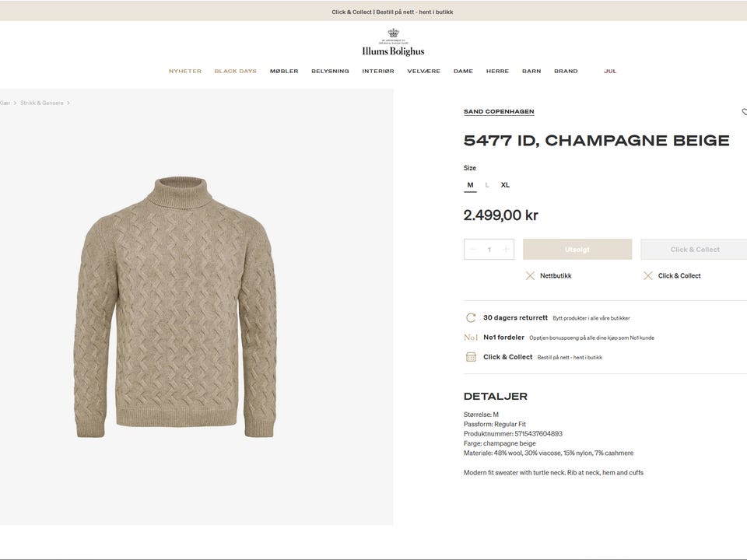Click the 30 dagers returrett return icon
This screenshot has width=747, height=560.
471,317
